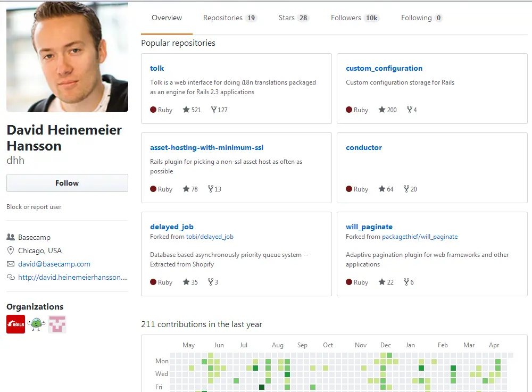
Task: Click the fork icon on tolk repository
Action: (214, 110)
